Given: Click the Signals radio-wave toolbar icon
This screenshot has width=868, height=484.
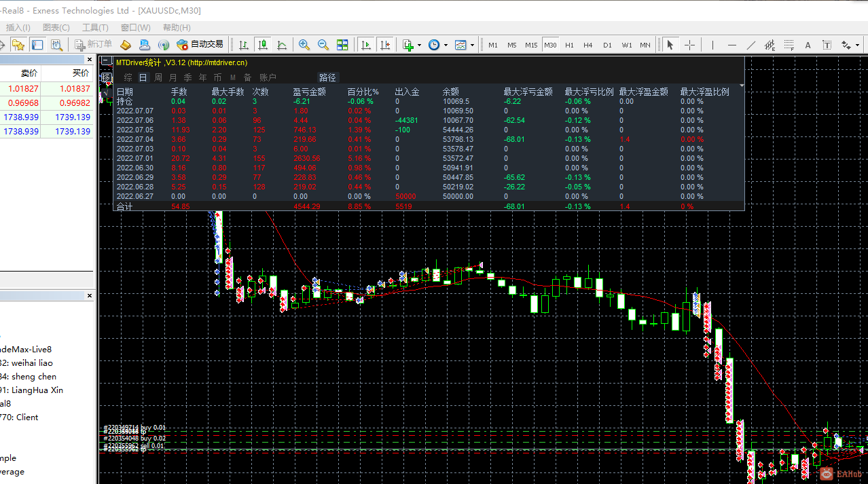Looking at the screenshot, I should [164, 45].
